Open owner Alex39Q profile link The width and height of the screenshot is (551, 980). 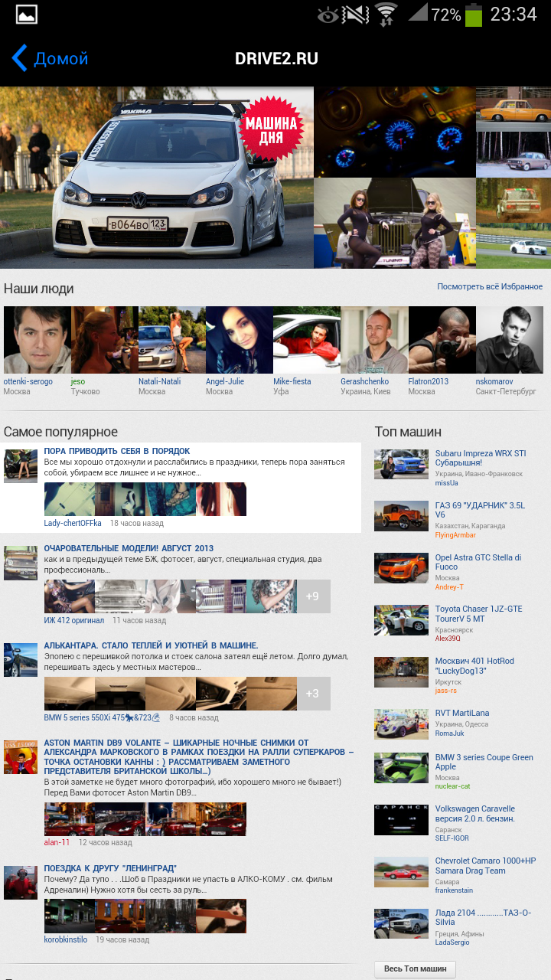448,639
